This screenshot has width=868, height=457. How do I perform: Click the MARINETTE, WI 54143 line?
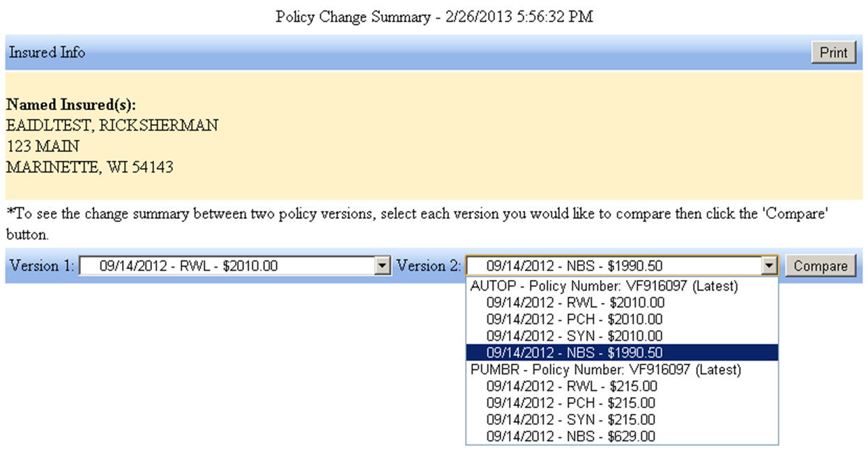point(90,168)
